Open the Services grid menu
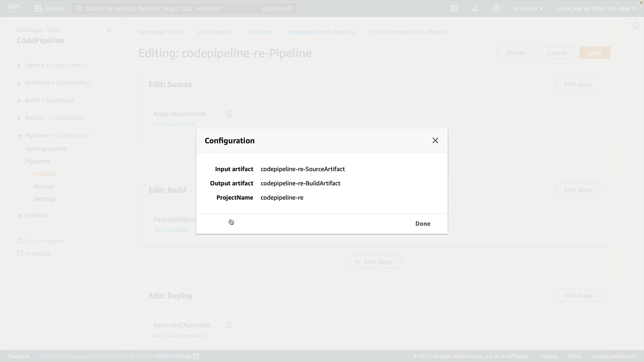The image size is (644, 362). pos(49,9)
